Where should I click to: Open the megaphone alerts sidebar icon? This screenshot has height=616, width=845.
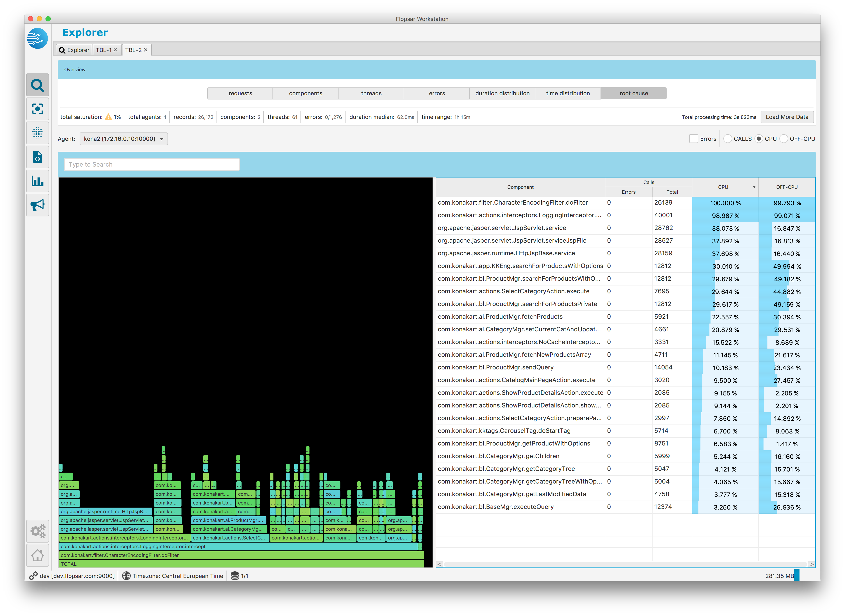37,205
